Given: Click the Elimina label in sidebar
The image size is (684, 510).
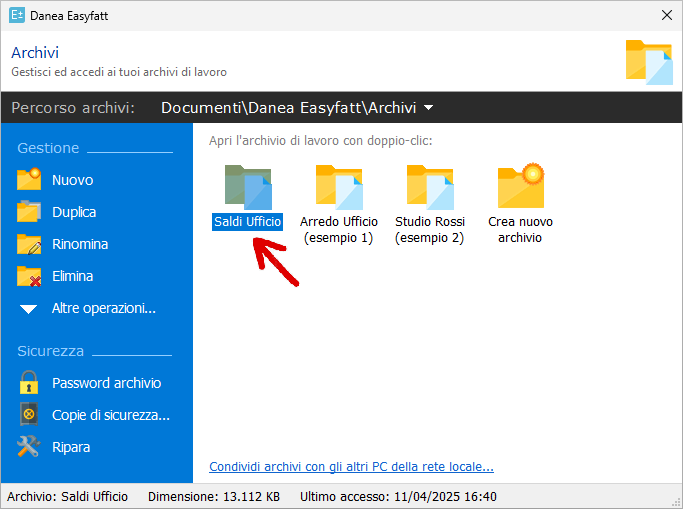Looking at the screenshot, I should tap(72, 276).
